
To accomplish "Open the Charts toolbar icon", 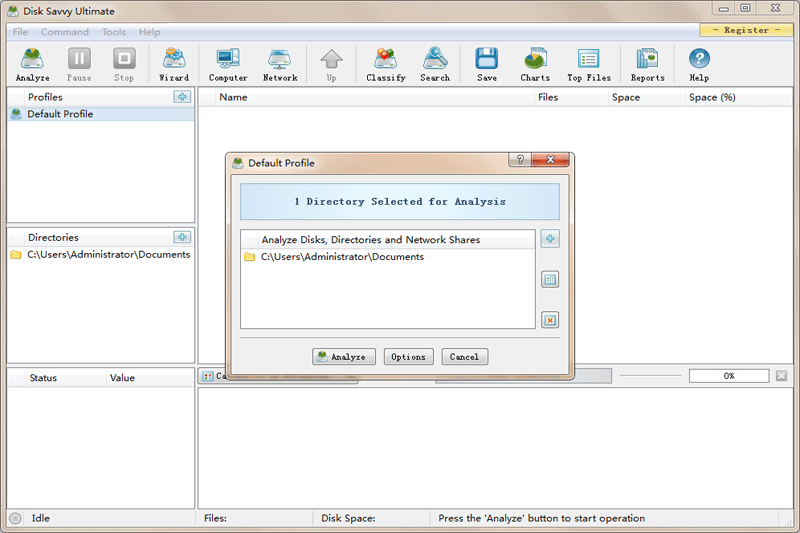I will (535, 64).
